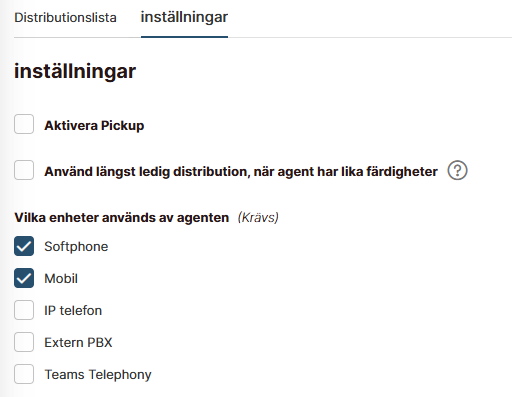Image resolution: width=512 pixels, height=397 pixels.
Task: Select the inställningar tab
Action: (184, 17)
